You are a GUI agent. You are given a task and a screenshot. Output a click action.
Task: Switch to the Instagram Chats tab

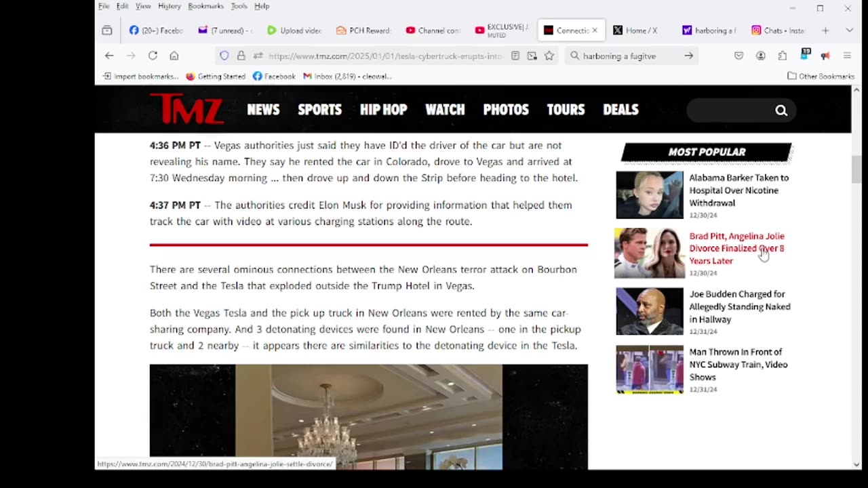(778, 30)
